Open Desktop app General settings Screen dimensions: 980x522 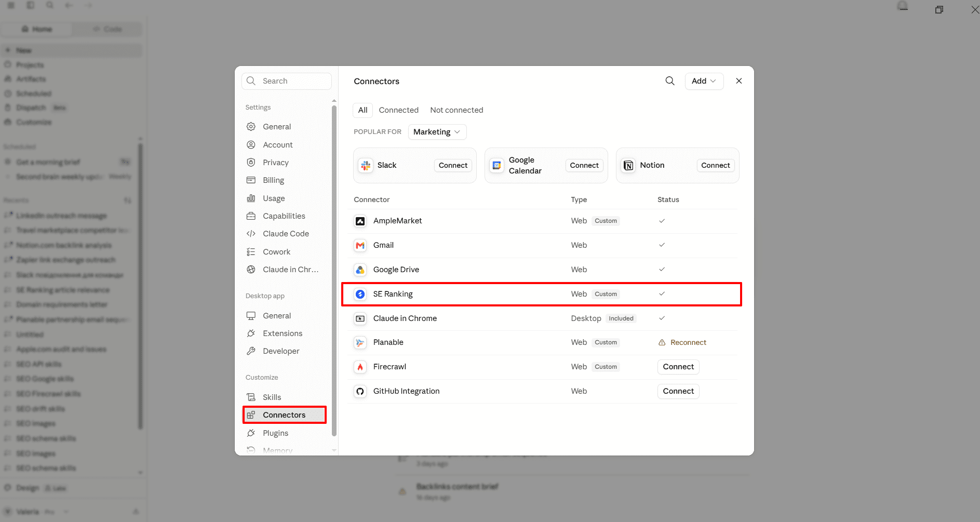point(285,316)
